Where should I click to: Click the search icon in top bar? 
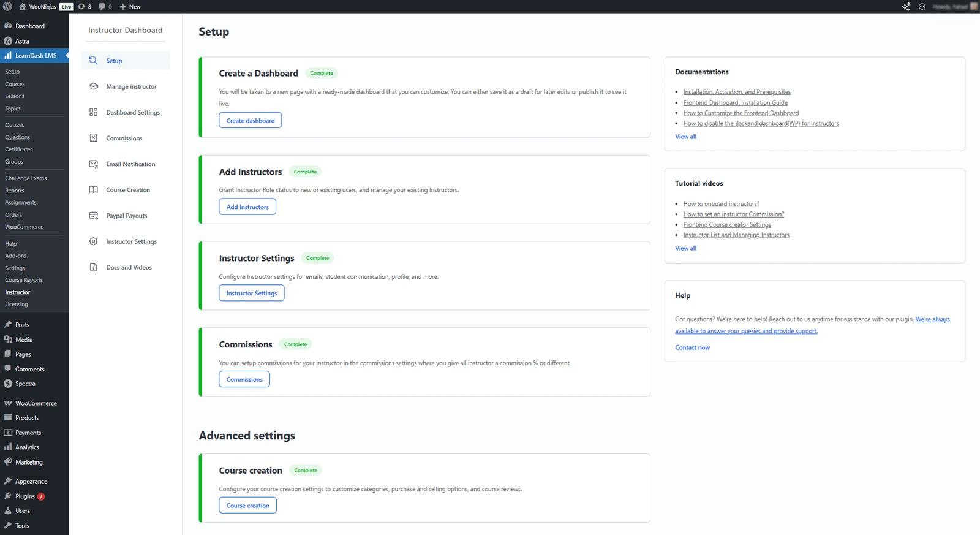(922, 7)
